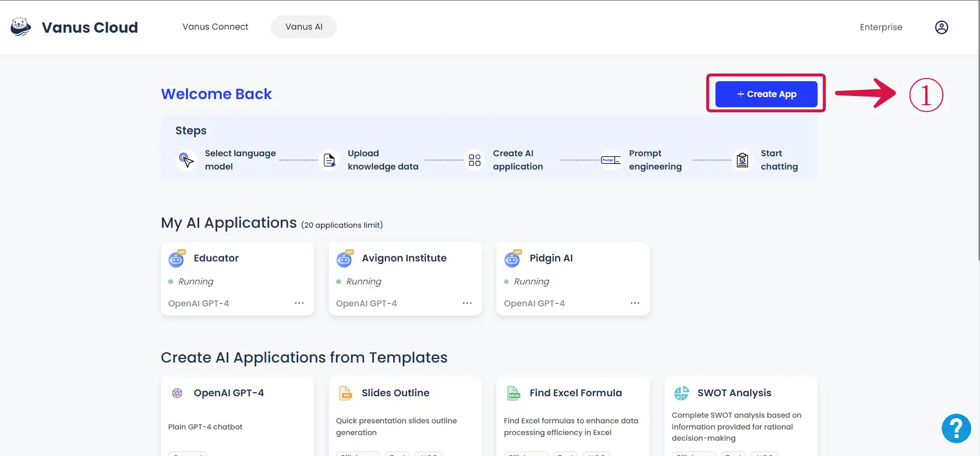Click the Avignon Institute robot icon
This screenshot has width=980, height=456.
coord(345,258)
